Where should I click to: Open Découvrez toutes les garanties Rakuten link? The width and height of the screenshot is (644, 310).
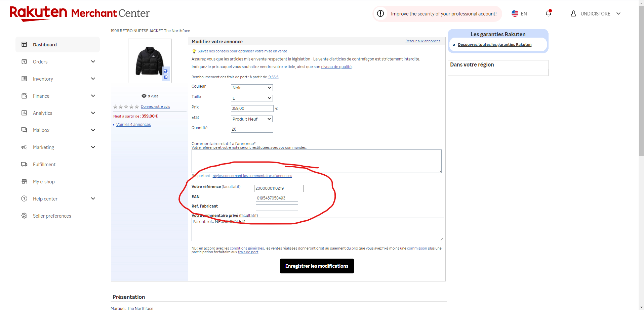click(x=494, y=45)
